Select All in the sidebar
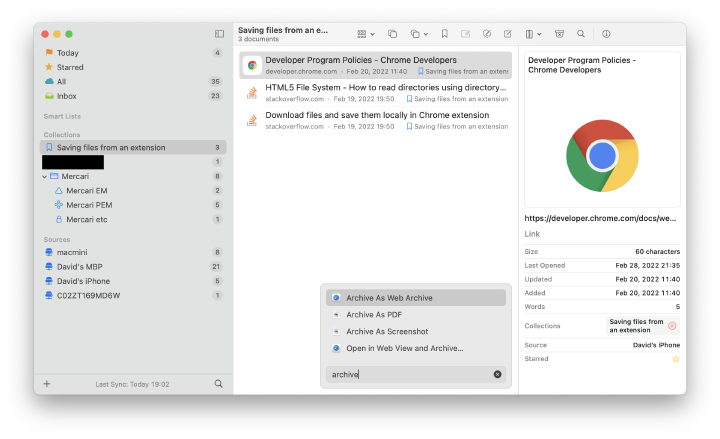 133,81
